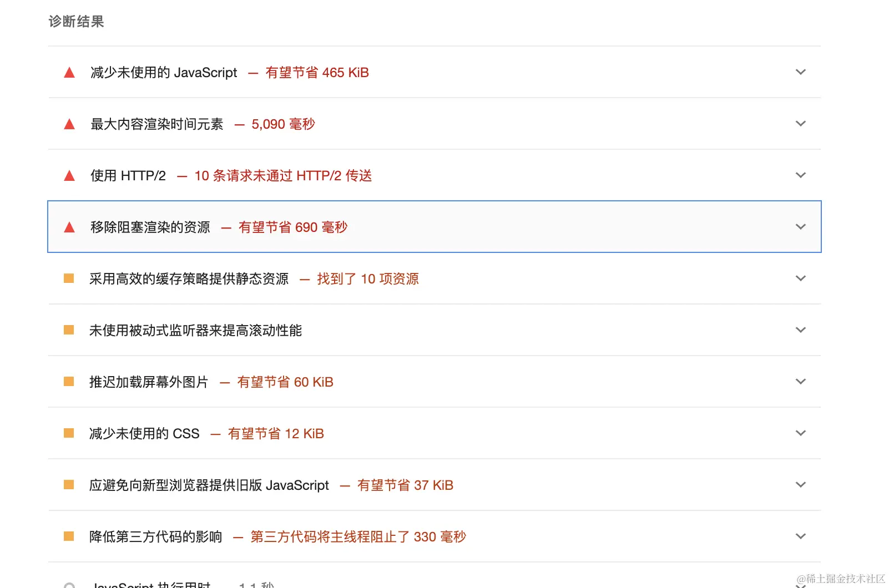Click red triangle icon next to 最大内容渲染时间元素
The width and height of the screenshot is (889, 588).
coord(69,124)
